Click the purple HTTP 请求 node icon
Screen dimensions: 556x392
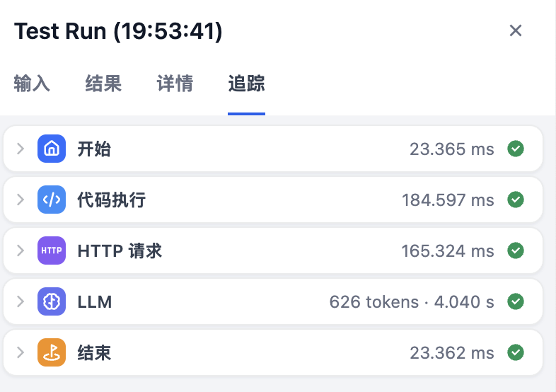[x=51, y=250]
